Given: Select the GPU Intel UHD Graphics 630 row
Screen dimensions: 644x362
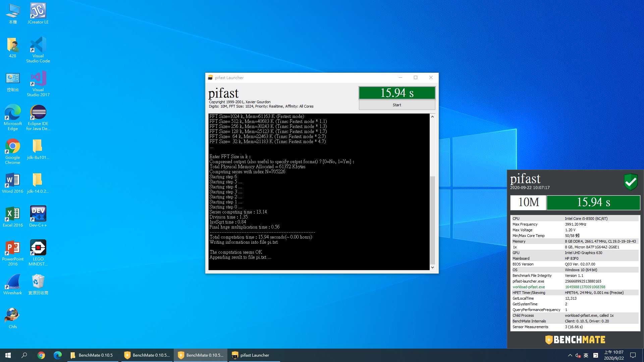Looking at the screenshot, I should [575, 253].
